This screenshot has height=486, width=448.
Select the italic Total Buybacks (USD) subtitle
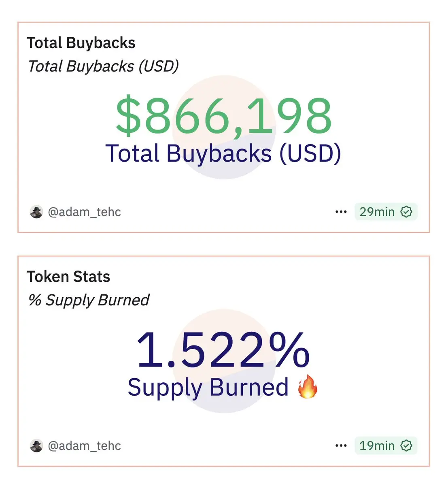coord(103,66)
